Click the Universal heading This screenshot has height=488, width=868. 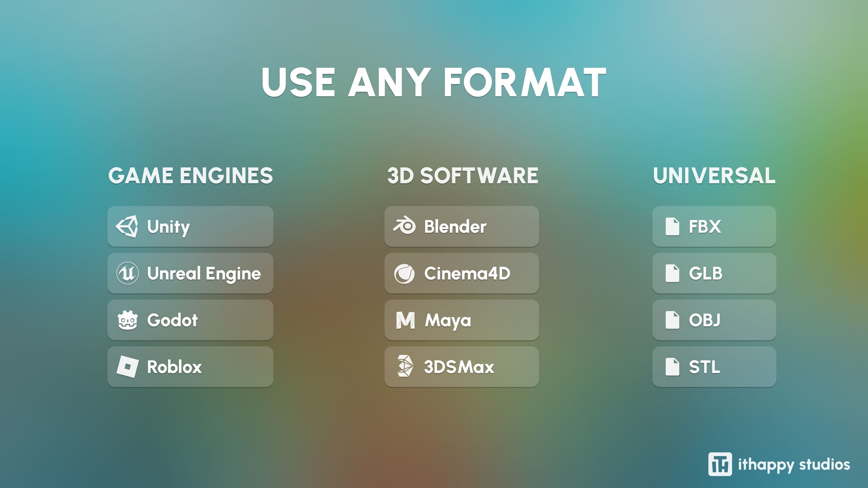[714, 176]
